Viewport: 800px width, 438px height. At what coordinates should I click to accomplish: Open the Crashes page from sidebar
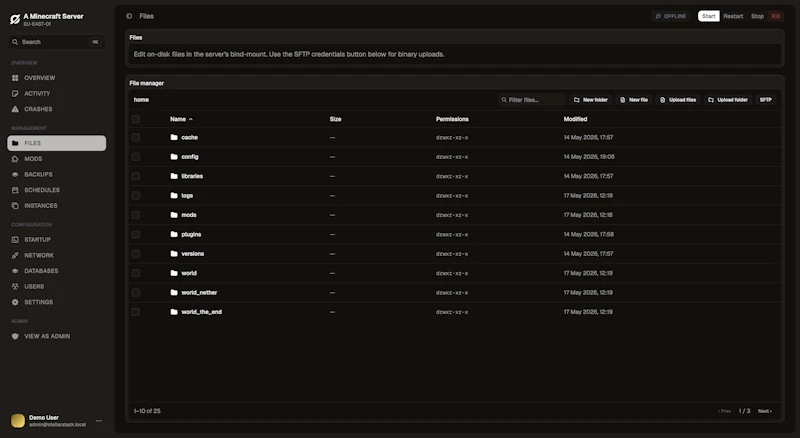click(x=57, y=109)
